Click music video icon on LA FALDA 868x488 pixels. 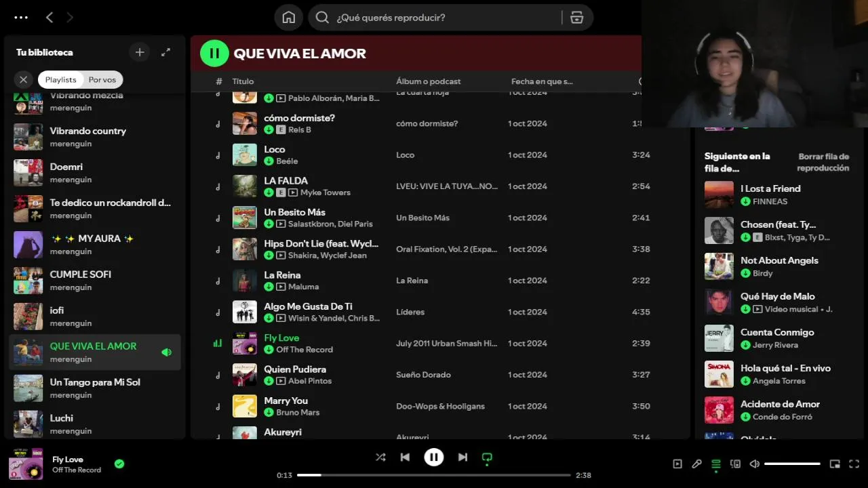tap(293, 192)
